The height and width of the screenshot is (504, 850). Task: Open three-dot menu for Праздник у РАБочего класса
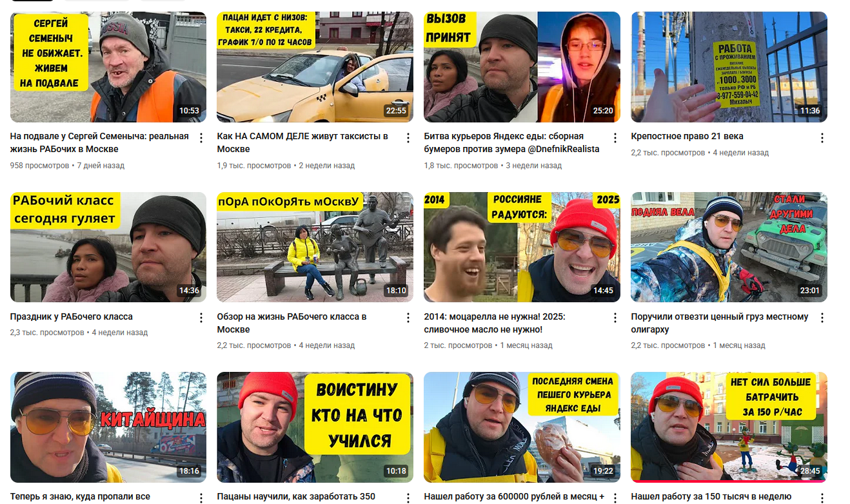click(x=201, y=318)
